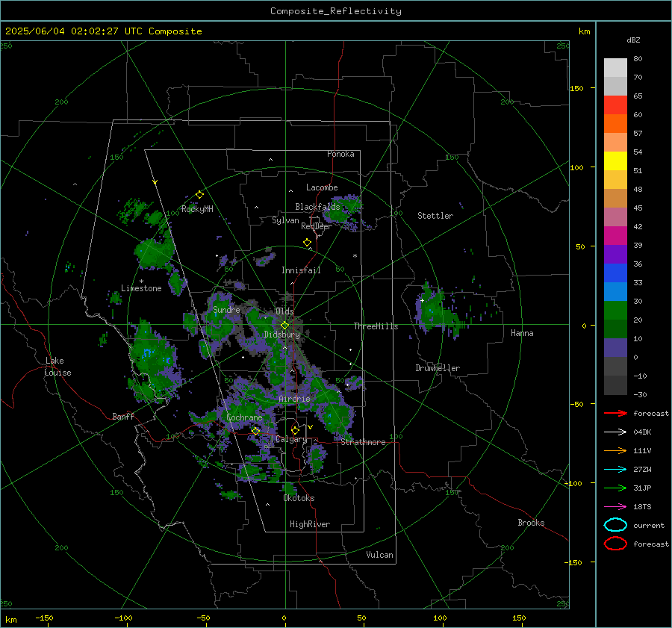Click the Lake Louise label
The height and width of the screenshot is (628, 672).
tap(57, 367)
